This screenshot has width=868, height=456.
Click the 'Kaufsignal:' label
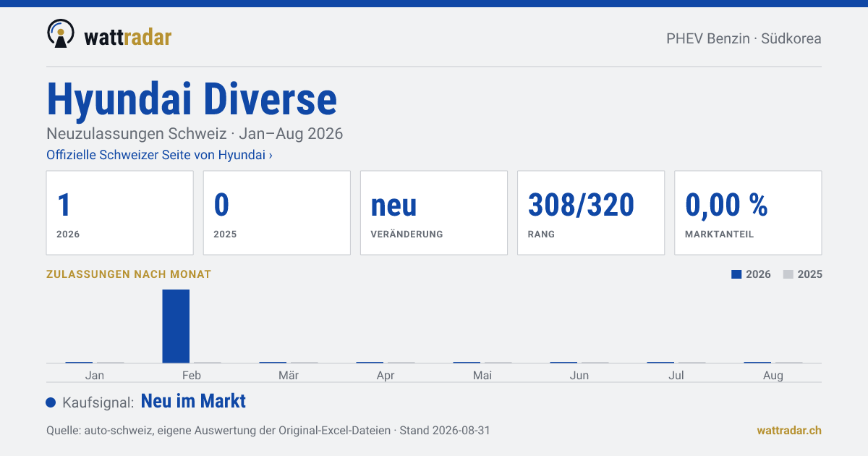(98, 402)
